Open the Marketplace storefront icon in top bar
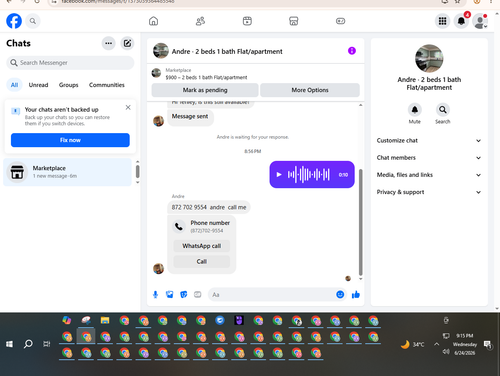 coord(294,21)
